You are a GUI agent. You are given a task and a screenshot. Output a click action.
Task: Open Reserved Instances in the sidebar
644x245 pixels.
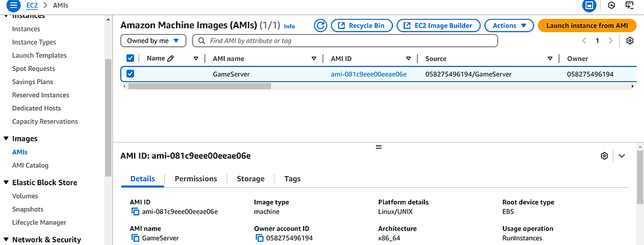pos(41,95)
